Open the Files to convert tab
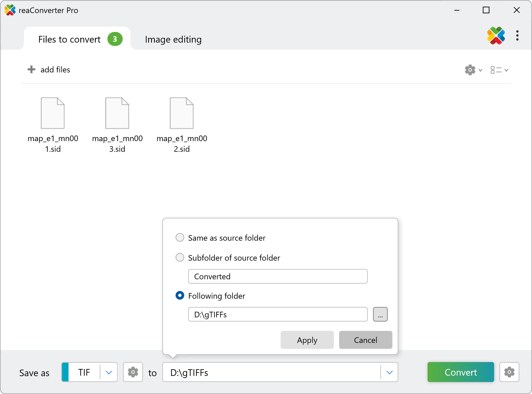 70,39
